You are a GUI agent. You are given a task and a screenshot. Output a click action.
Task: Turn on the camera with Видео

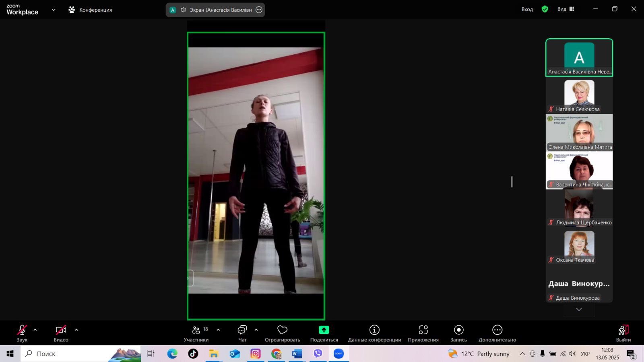(x=61, y=333)
